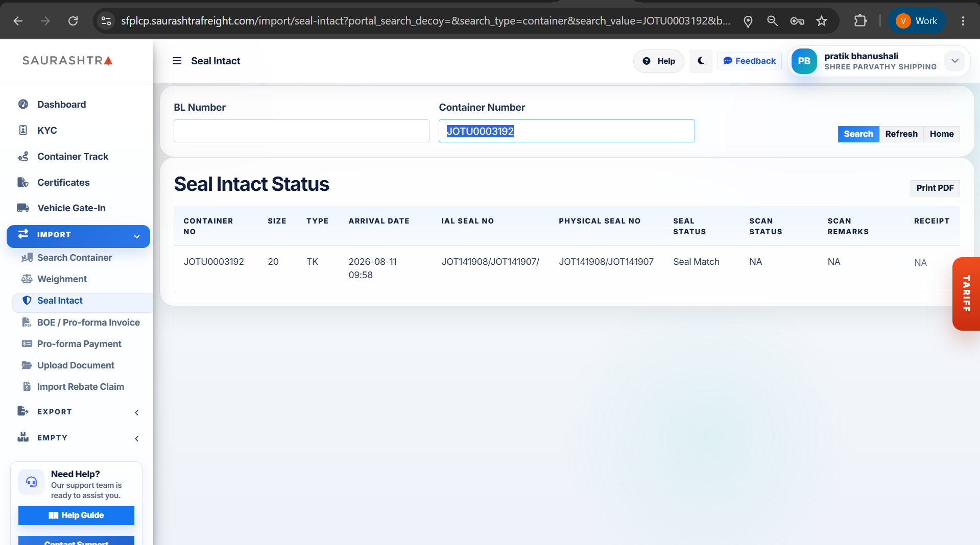The width and height of the screenshot is (980, 545).
Task: Click the location permission icon in address bar
Action: tap(748, 21)
